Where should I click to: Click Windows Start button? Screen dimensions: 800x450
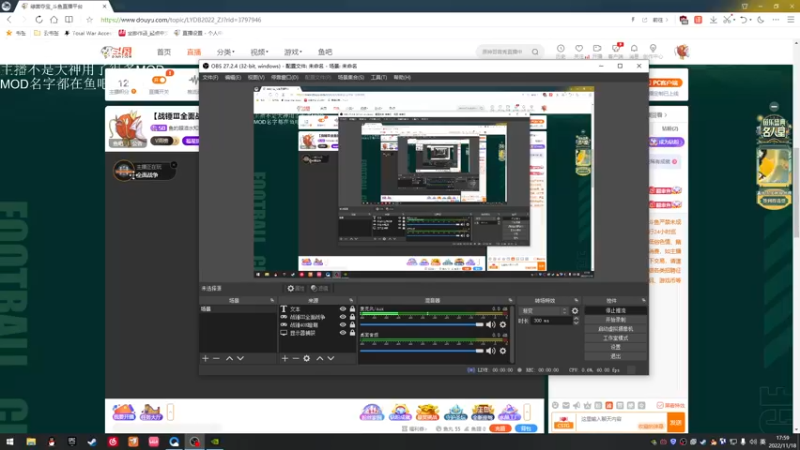click(10, 442)
